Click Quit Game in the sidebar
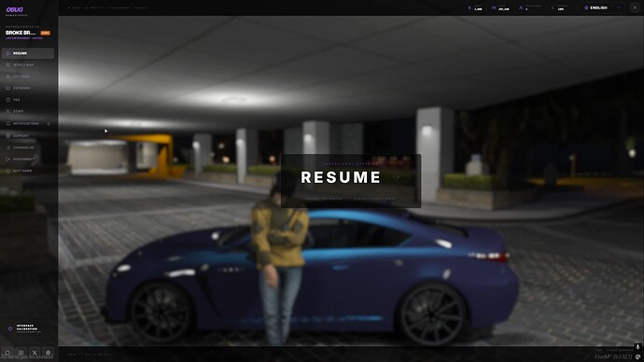Viewport: 644px width, 362px height. tap(27, 171)
